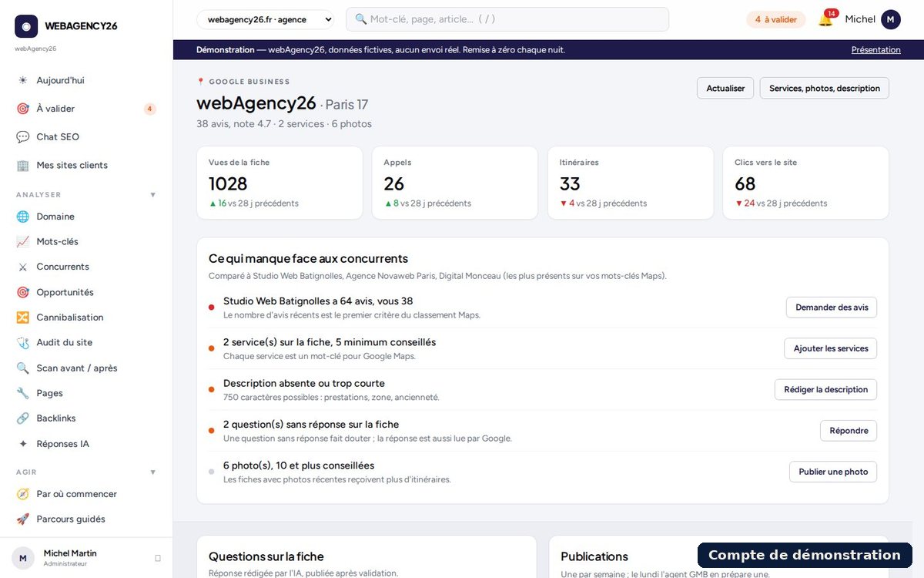Open Mes sites clients menu item
This screenshot has height=578, width=924.
[86, 166]
